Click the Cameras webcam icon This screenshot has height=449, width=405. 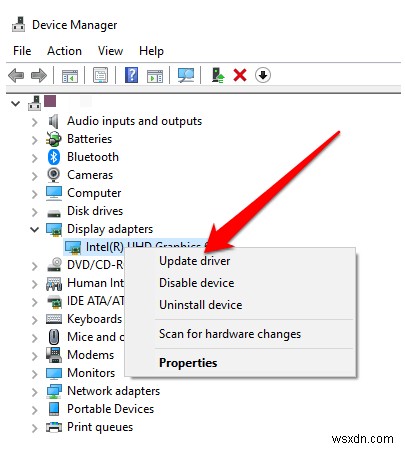[54, 175]
